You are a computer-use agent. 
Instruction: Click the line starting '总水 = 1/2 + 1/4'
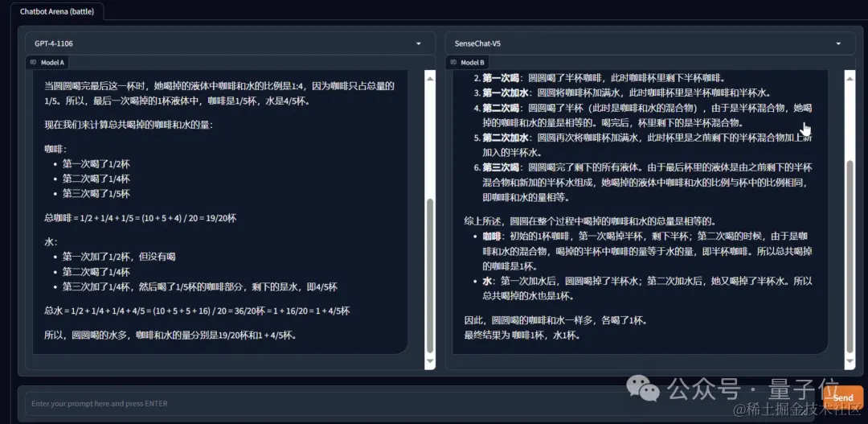pyautogui.click(x=197, y=311)
